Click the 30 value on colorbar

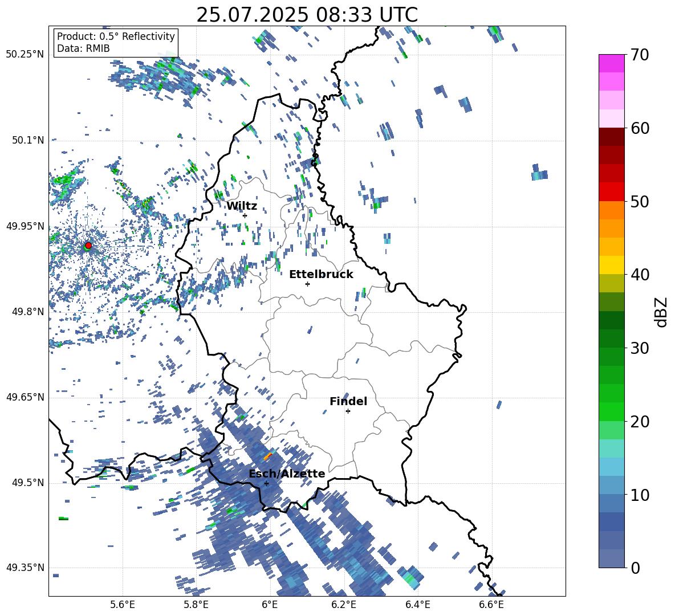click(x=639, y=348)
